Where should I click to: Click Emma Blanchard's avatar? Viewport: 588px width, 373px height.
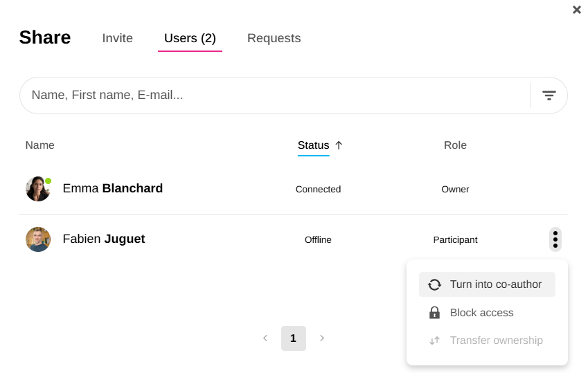pos(38,189)
